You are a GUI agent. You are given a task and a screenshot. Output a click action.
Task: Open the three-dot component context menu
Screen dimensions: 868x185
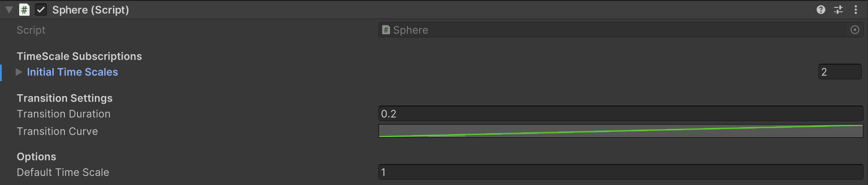(x=856, y=10)
